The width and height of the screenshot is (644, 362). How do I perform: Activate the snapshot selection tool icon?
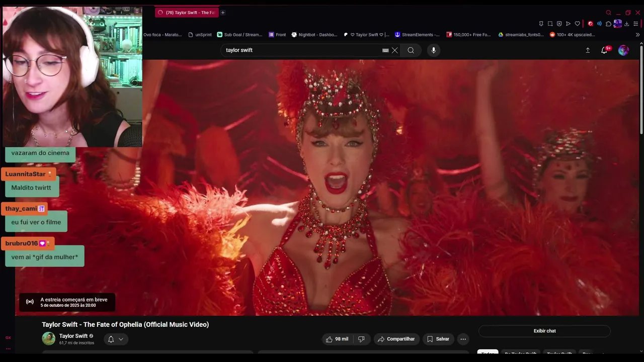[550, 24]
